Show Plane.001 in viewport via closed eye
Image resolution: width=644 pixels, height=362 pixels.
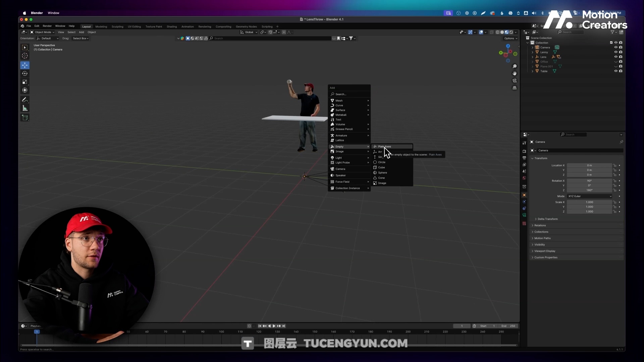(x=616, y=66)
